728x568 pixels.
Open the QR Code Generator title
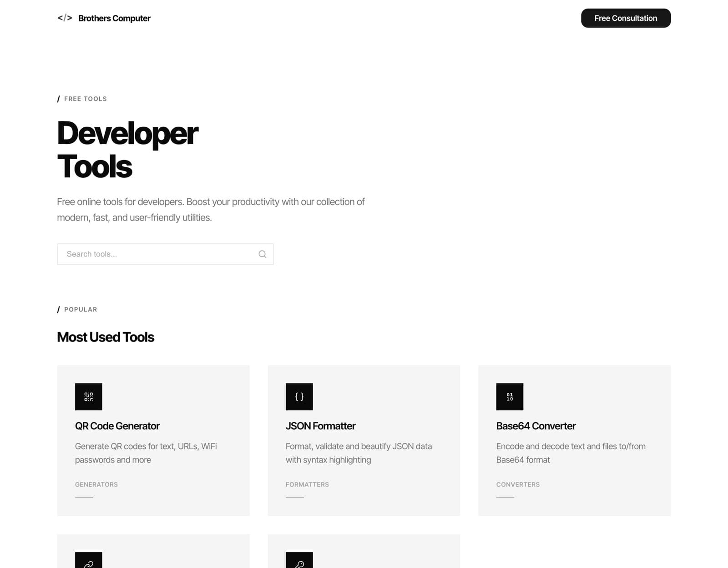point(117,426)
